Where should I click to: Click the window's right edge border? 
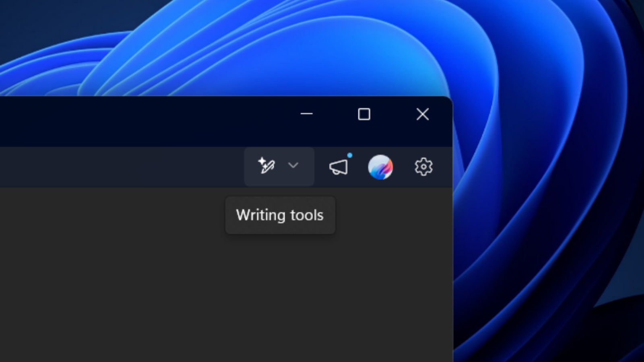pyautogui.click(x=453, y=261)
